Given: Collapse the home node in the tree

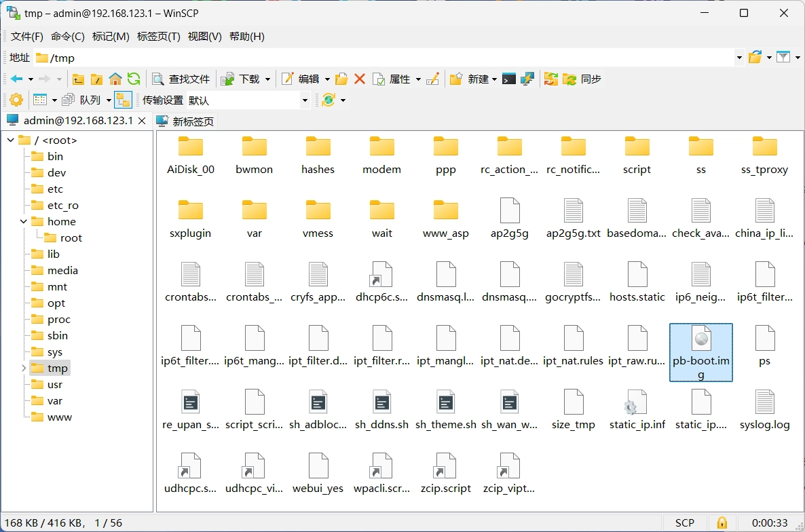Looking at the screenshot, I should (22, 221).
